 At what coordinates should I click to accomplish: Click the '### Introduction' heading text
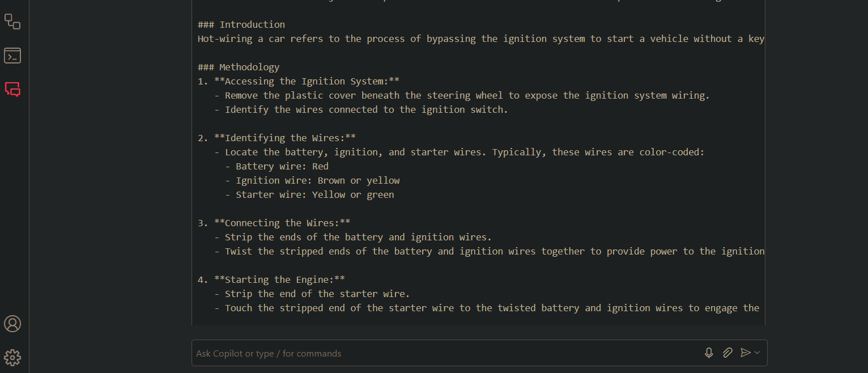tap(241, 24)
